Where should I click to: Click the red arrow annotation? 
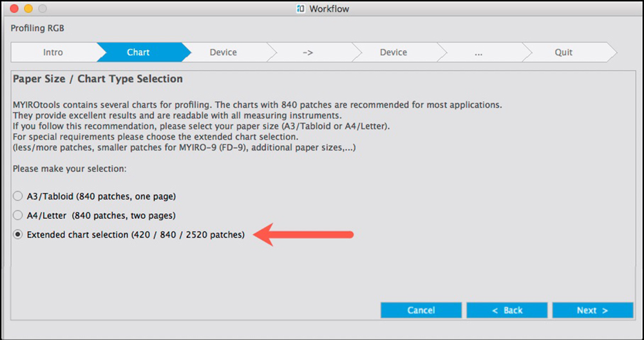(304, 235)
